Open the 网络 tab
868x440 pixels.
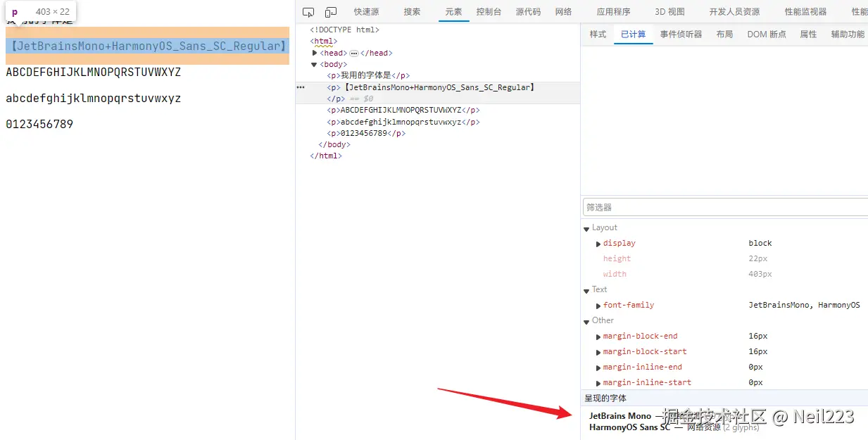tap(563, 12)
